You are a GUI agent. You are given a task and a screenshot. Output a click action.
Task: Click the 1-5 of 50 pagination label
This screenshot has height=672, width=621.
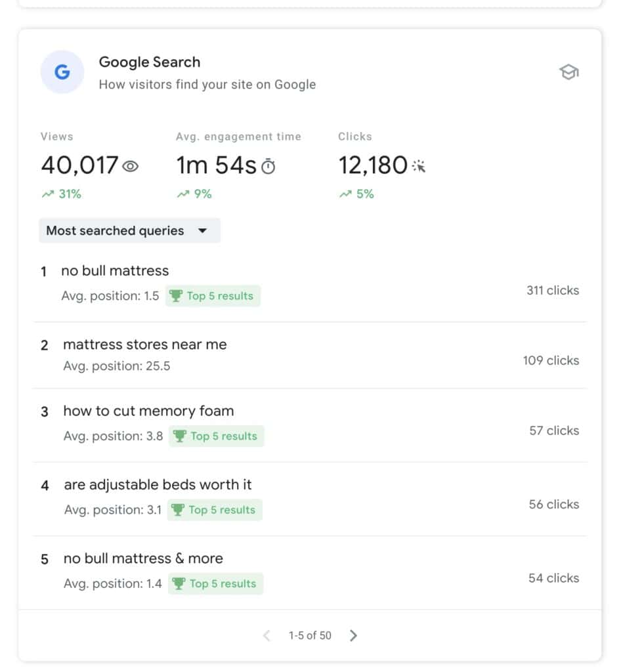click(310, 635)
